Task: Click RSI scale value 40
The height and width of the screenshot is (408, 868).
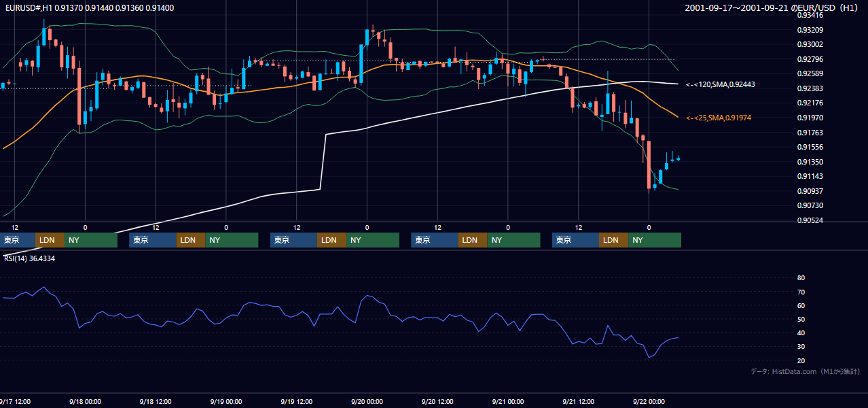Action: point(801,333)
